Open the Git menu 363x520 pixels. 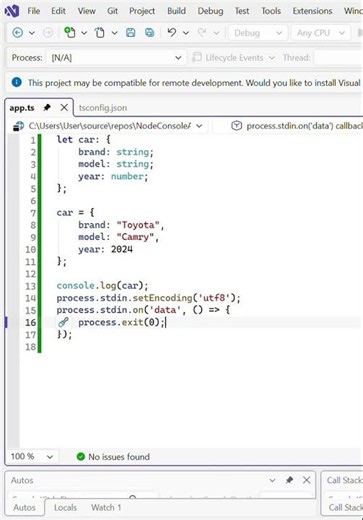(x=112, y=11)
